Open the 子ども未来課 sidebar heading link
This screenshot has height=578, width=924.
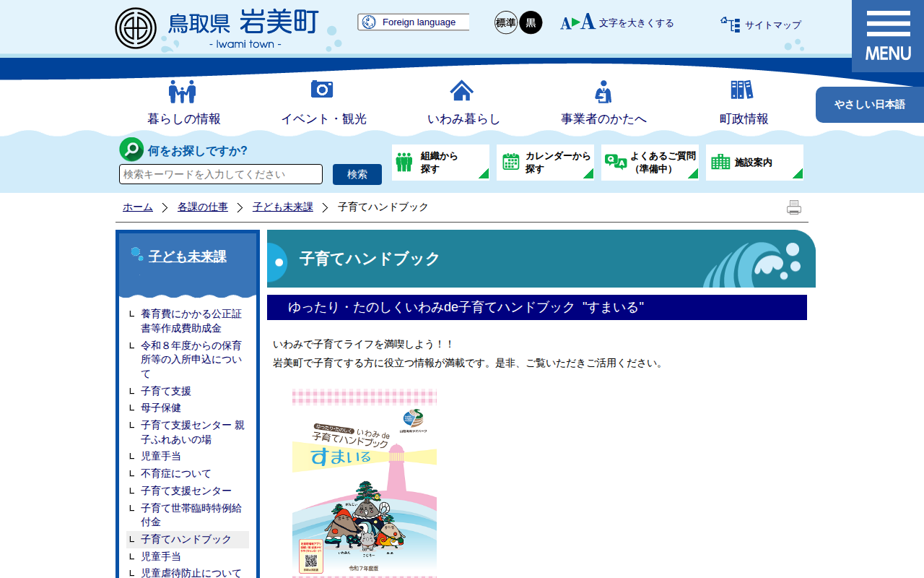pyautogui.click(x=188, y=256)
